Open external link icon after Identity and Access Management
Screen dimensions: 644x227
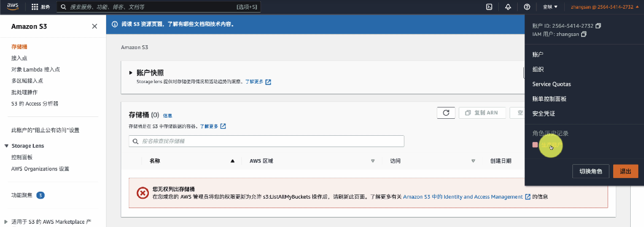coord(527,197)
